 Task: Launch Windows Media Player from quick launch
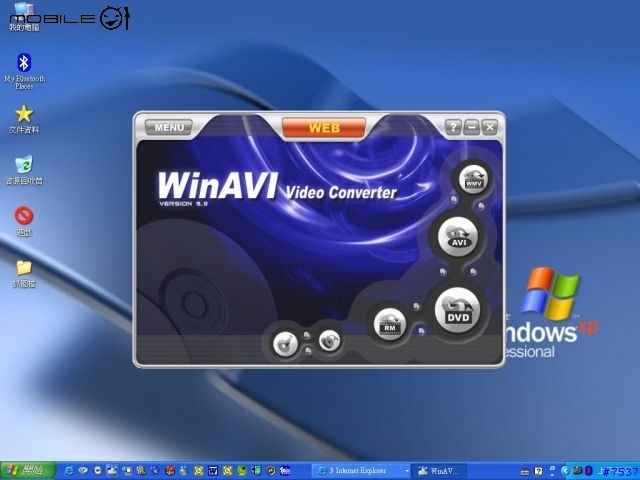pyautogui.click(x=98, y=471)
